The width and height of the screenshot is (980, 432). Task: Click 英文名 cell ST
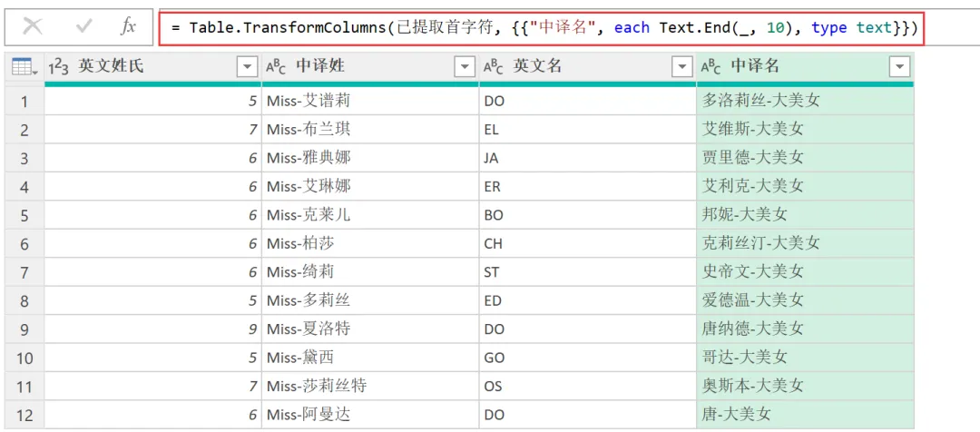coord(587,272)
